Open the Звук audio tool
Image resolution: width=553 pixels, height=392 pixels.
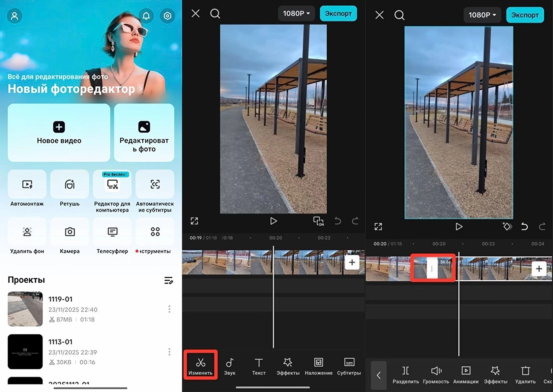point(230,365)
